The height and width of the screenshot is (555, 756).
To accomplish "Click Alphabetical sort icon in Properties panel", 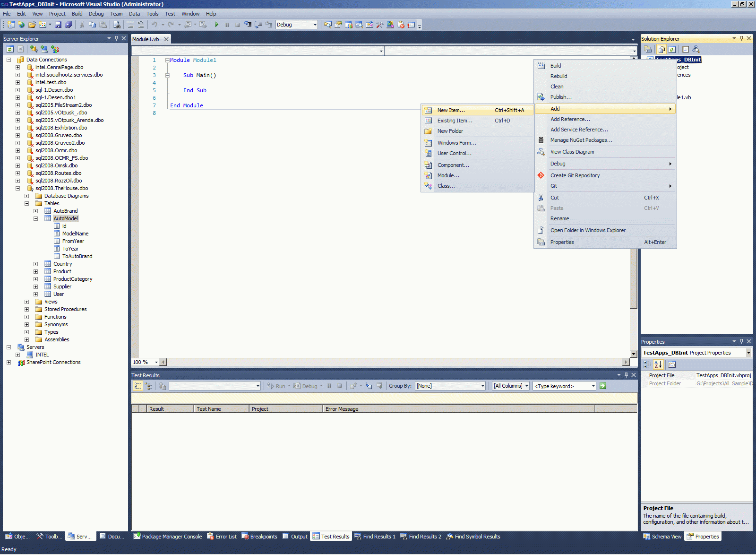I will 658,364.
